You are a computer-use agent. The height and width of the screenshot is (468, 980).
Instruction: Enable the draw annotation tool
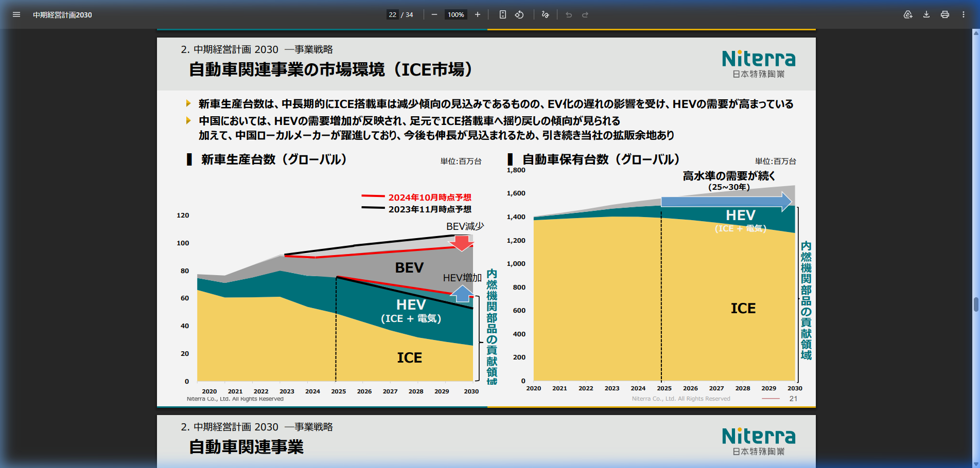click(545, 14)
